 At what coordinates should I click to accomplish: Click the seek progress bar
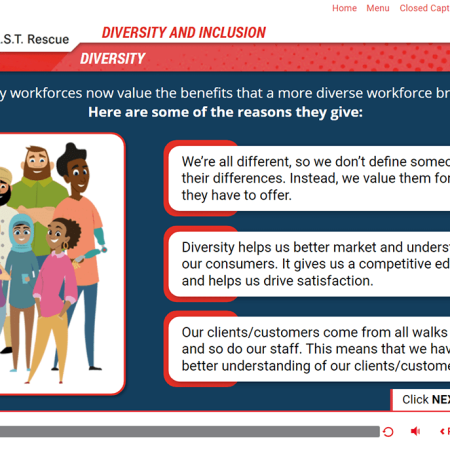click(x=189, y=431)
